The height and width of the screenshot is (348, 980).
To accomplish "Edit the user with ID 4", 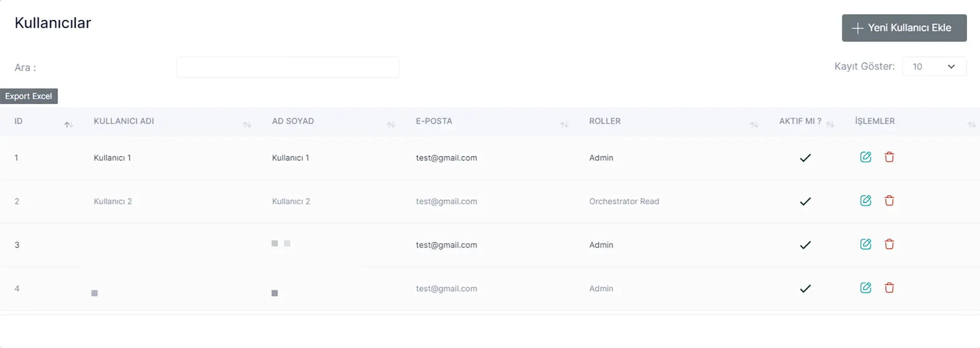I will [866, 288].
